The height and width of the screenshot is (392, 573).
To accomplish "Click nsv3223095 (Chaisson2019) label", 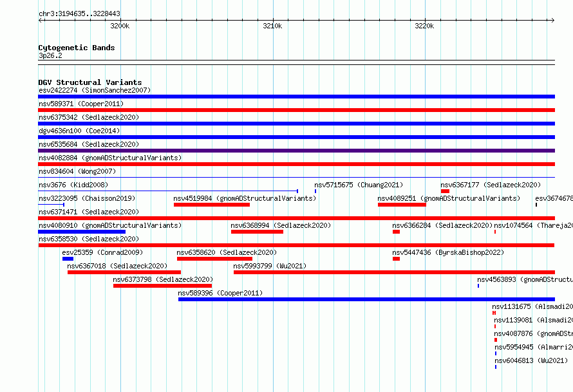I will (87, 198).
